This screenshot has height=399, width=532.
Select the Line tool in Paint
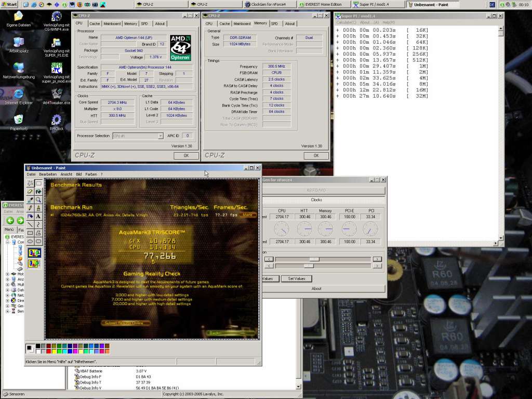pos(30,224)
